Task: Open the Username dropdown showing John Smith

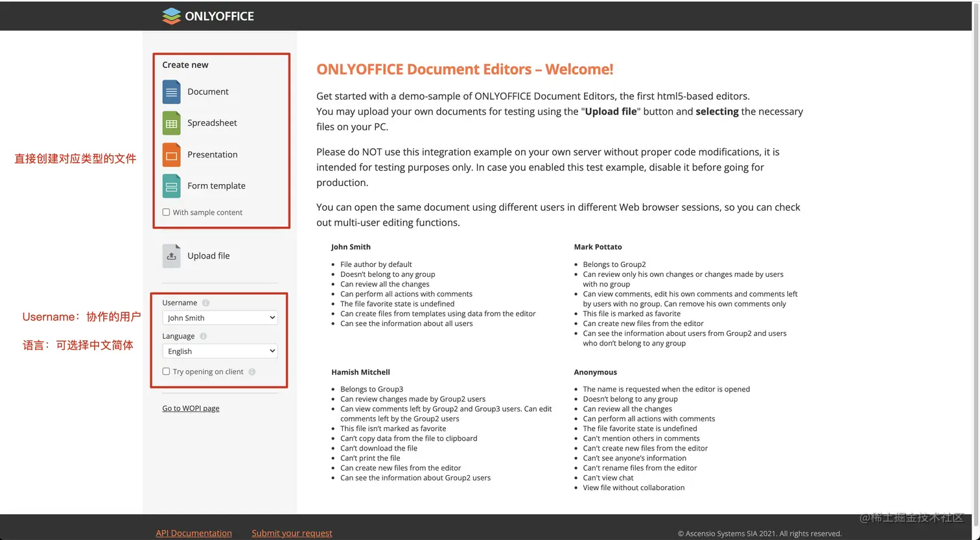Action: (x=219, y=318)
